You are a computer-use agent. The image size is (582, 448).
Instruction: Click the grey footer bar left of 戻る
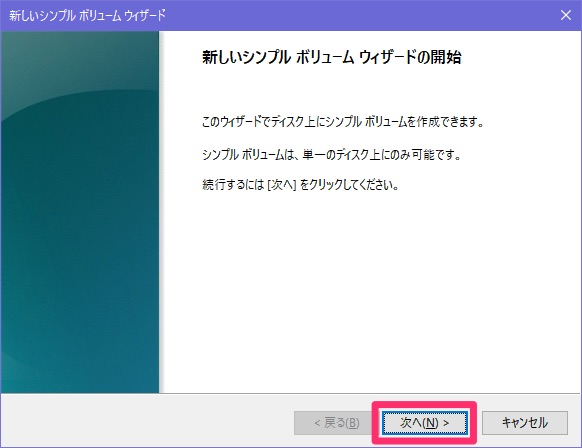(147, 421)
